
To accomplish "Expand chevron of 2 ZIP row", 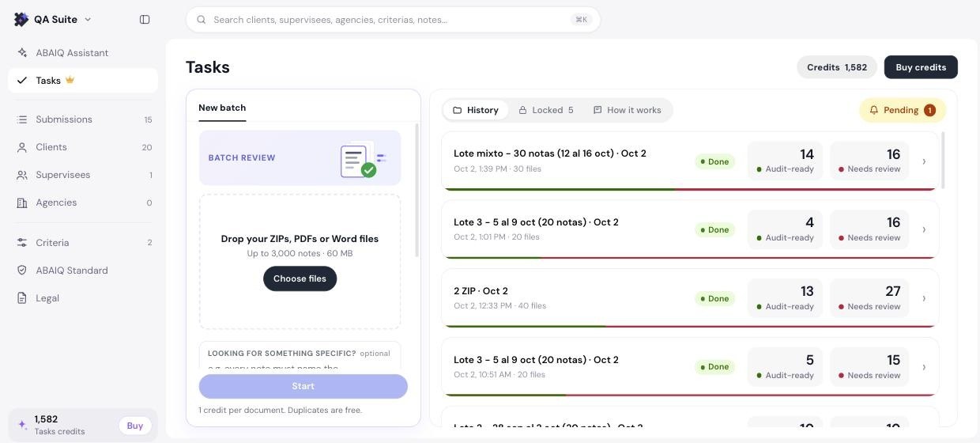I will [x=924, y=298].
